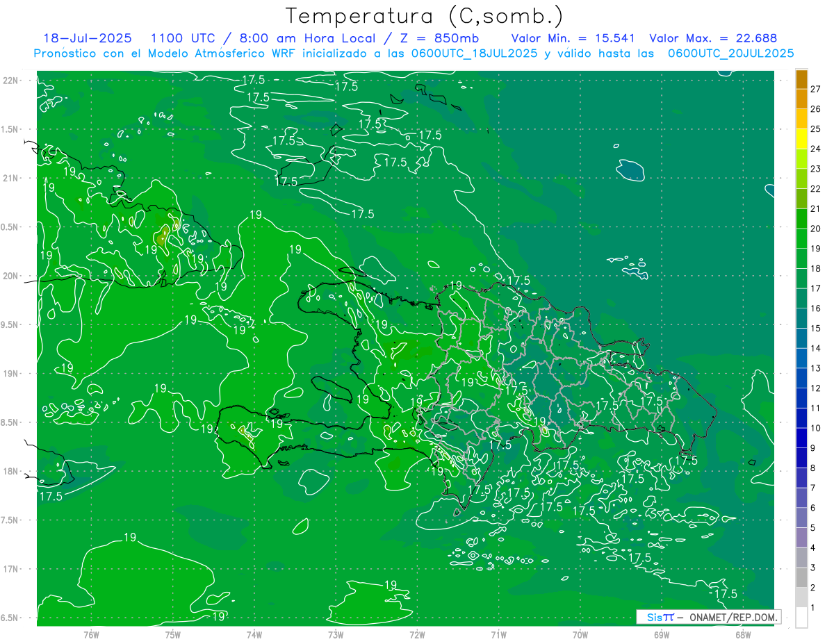Image resolution: width=834 pixels, height=644 pixels.
Task: Click the '0600UTC_18JUL2025' initialization time
Action: pyautogui.click(x=474, y=53)
